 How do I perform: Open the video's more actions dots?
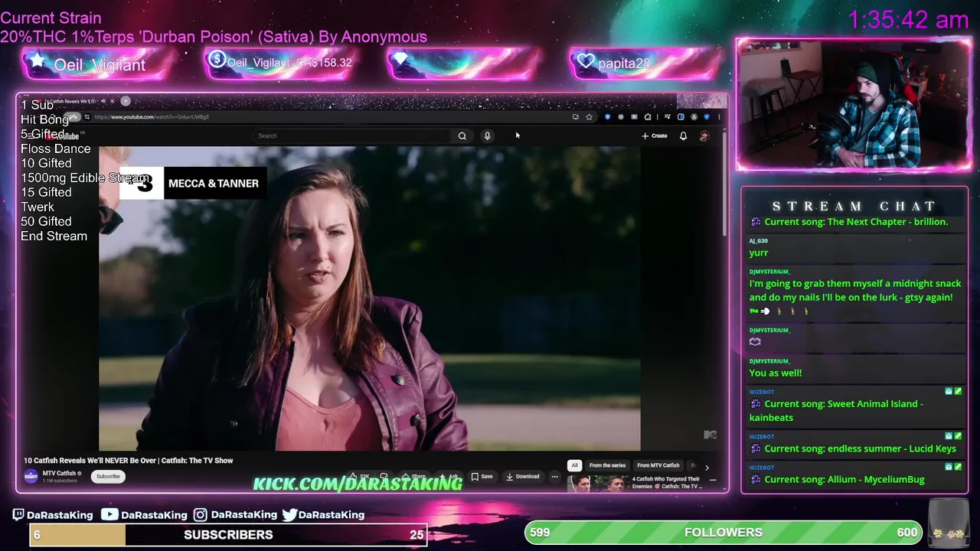tap(554, 476)
